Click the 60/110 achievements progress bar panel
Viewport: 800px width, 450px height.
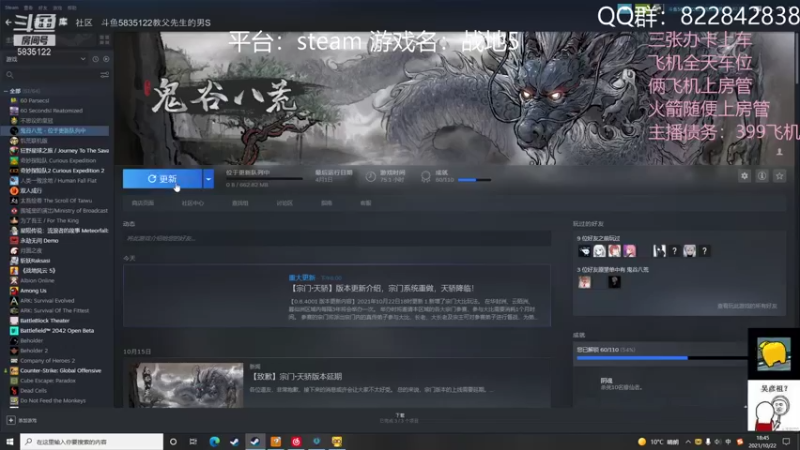click(x=661, y=358)
